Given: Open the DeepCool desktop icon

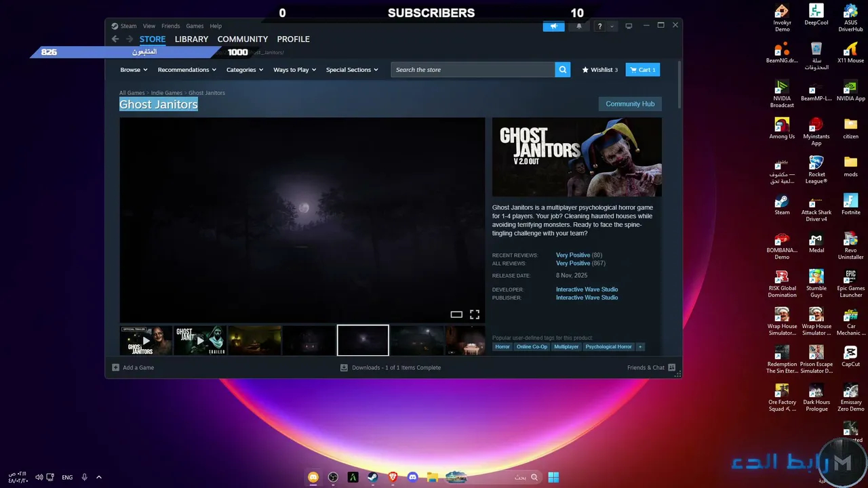Looking at the screenshot, I should (x=816, y=15).
